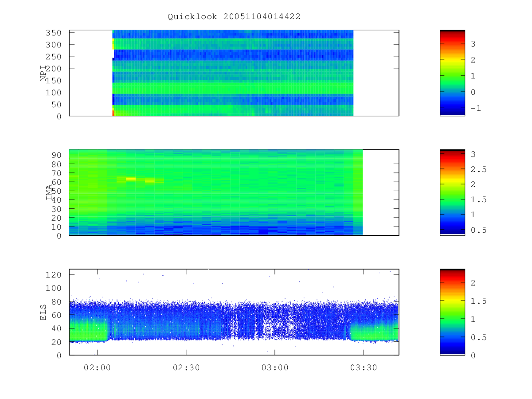Click the 03:30 time tick label
Image resolution: width=532 pixels, height=399 pixels.
click(363, 368)
